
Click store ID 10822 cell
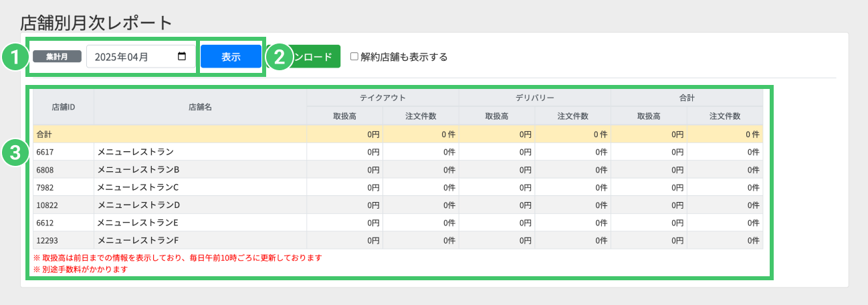47,205
